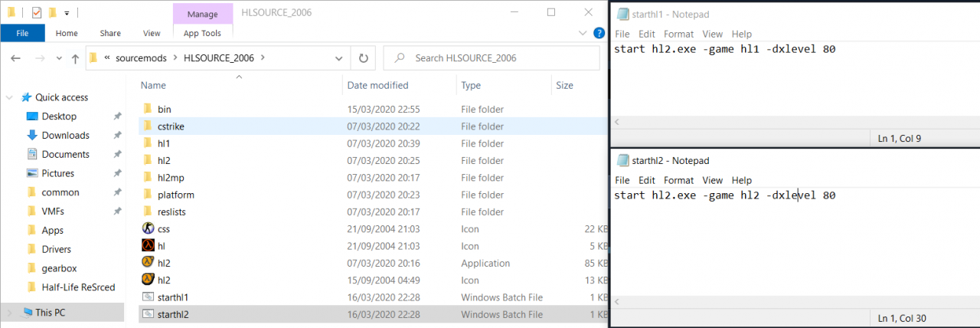This screenshot has height=328, width=980.
Task: Open Format menu in starthl1 Notepad
Action: (678, 34)
